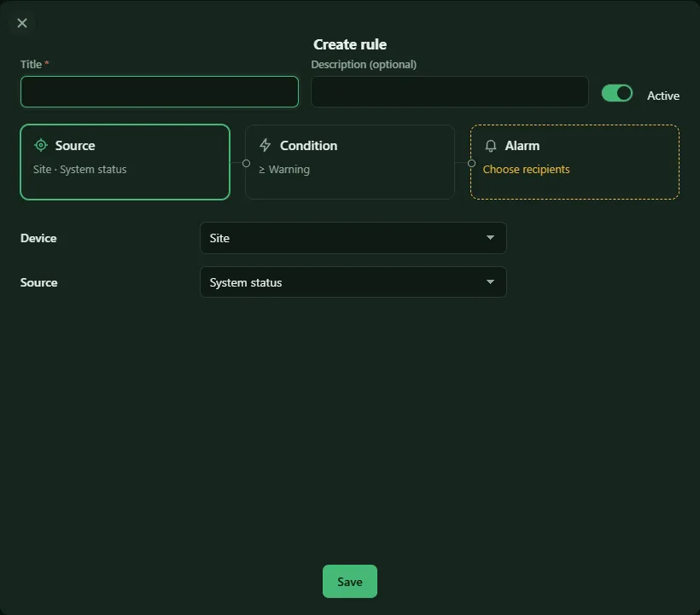Click the Source crosshair target icon
The width and height of the screenshot is (700, 615).
pyautogui.click(x=41, y=145)
